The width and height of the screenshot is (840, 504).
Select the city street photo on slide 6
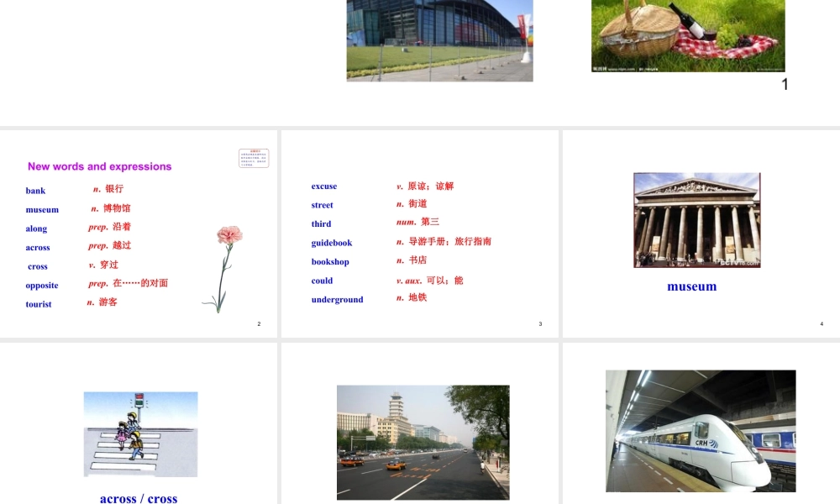pos(423,442)
